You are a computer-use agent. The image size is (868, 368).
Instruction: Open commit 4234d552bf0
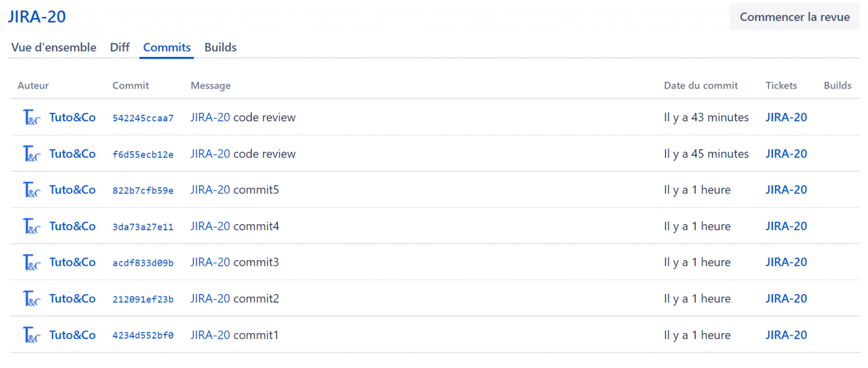tap(143, 335)
